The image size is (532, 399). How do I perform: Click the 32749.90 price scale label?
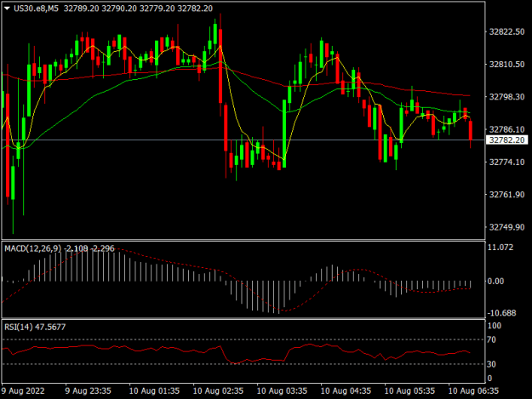[506, 227]
